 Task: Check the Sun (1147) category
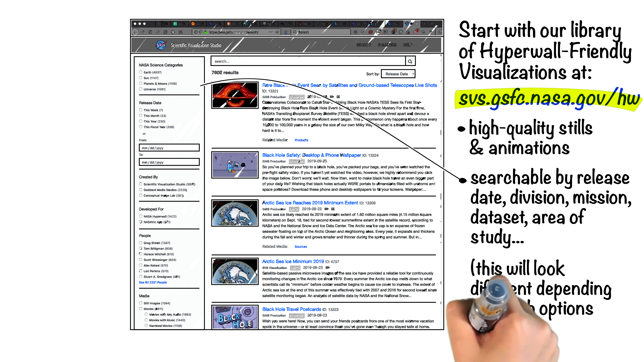(141, 78)
